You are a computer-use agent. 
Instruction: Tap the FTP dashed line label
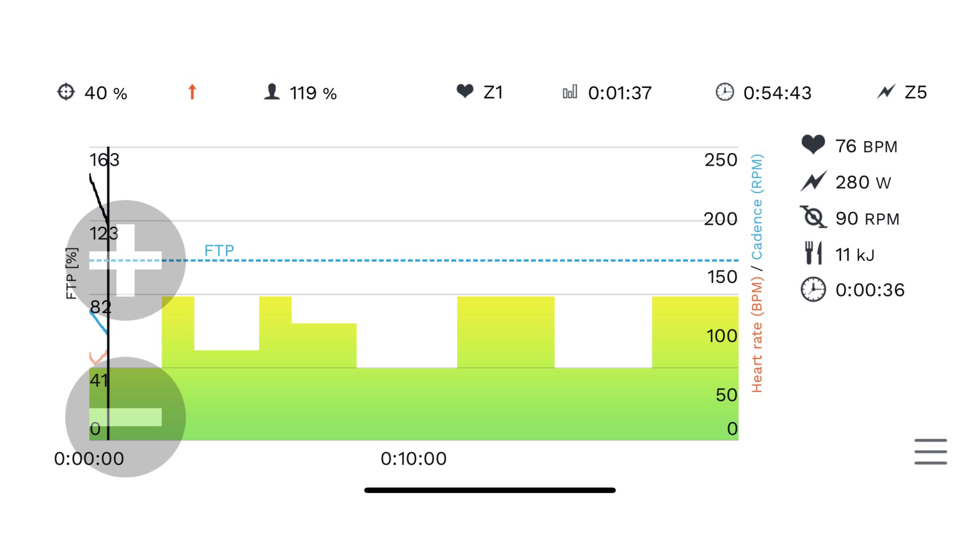click(219, 251)
